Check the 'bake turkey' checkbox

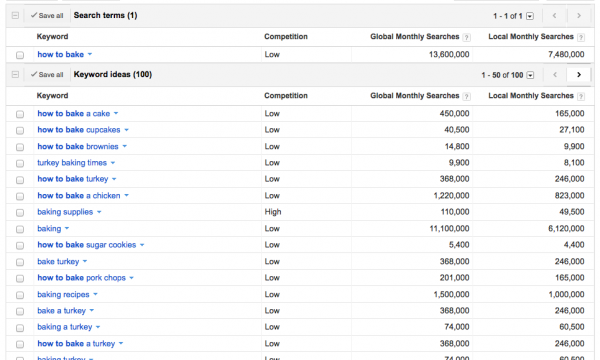(x=20, y=262)
